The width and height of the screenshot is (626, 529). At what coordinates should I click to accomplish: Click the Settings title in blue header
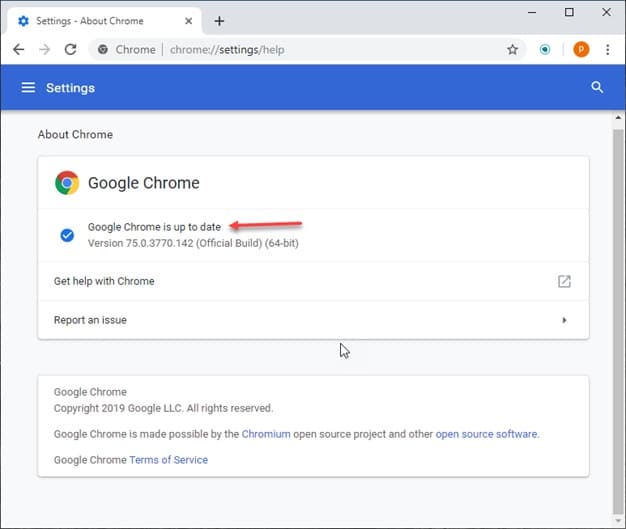tap(70, 88)
